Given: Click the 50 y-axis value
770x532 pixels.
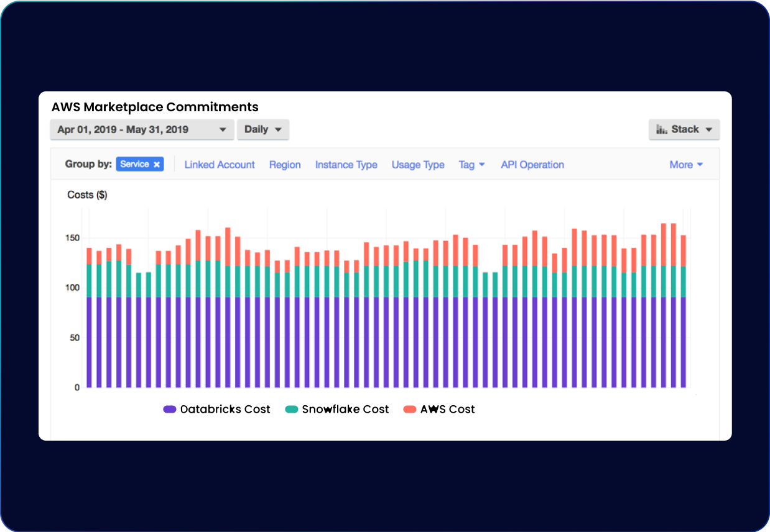Looking at the screenshot, I should click(75, 337).
